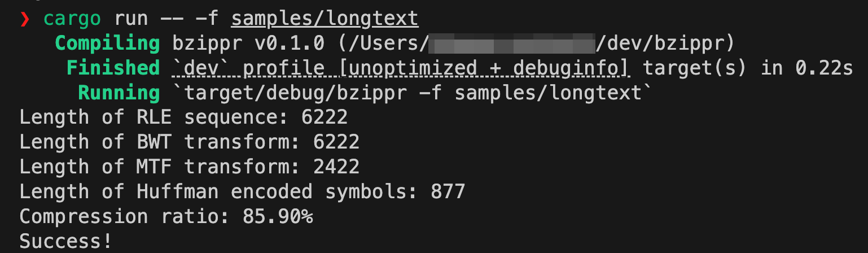Click the underlined samples/longtext path
This screenshot has height=253, width=868.
(x=325, y=19)
